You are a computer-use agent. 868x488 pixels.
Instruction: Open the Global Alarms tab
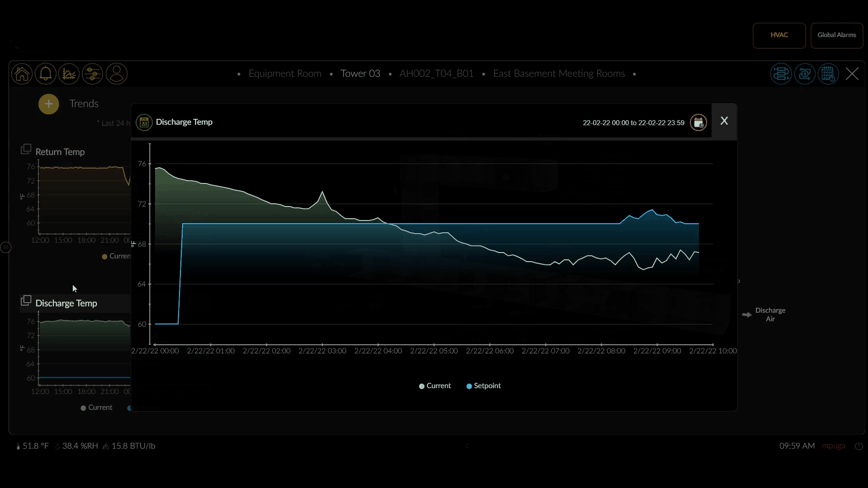(836, 35)
